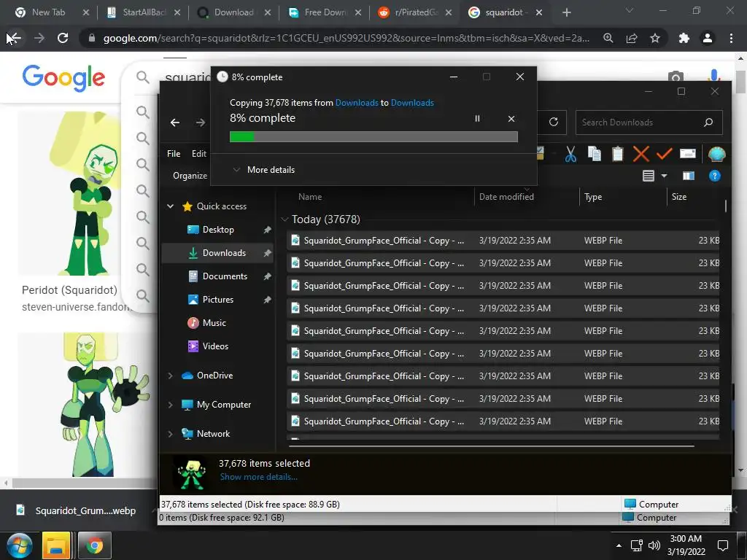Expand the OneDrive tree node chevron
The image size is (747, 560).
[170, 376]
